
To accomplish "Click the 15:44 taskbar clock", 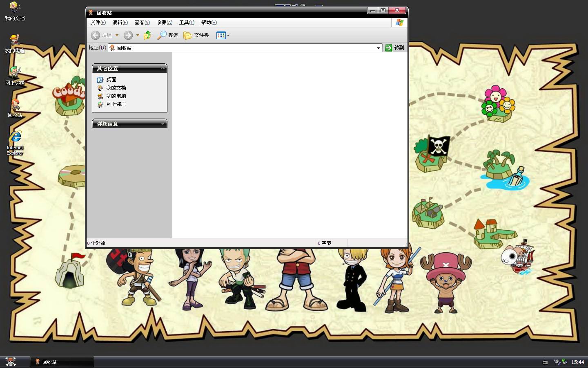I will coord(577,362).
